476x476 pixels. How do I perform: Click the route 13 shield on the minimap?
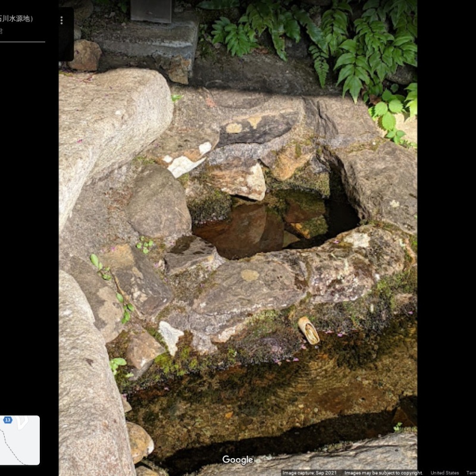(8, 420)
